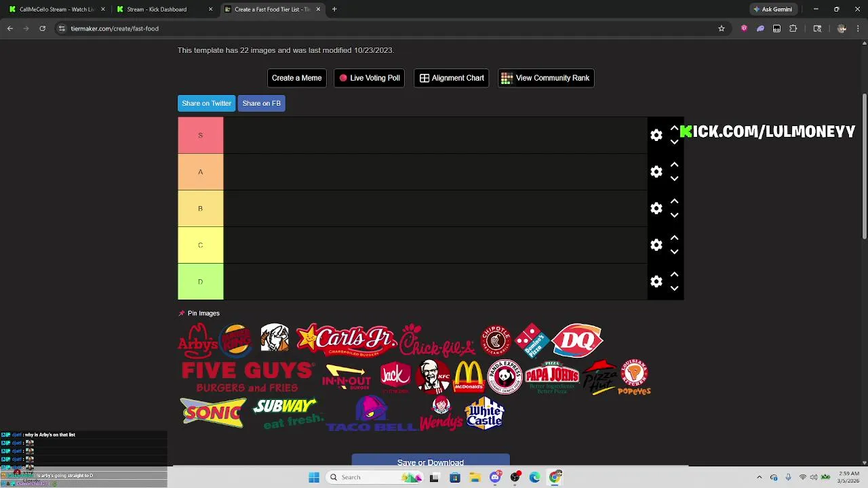
Task: Select the Pizza Hut logo
Action: 600,377
